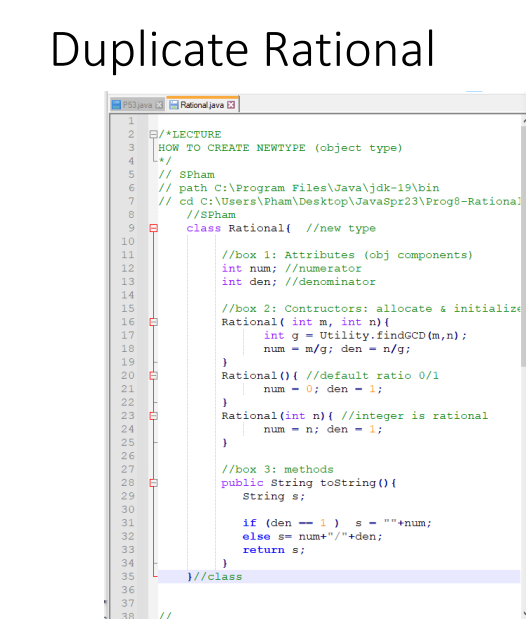This screenshot has height=619, width=526.
Task: Collapse the default Rational() constructor fold
Action: point(154,376)
